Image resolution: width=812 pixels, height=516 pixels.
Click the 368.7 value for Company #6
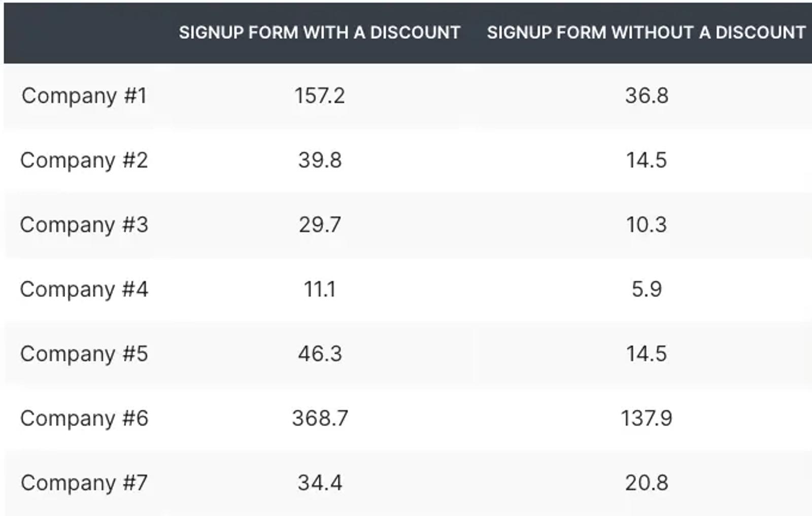[x=320, y=418]
